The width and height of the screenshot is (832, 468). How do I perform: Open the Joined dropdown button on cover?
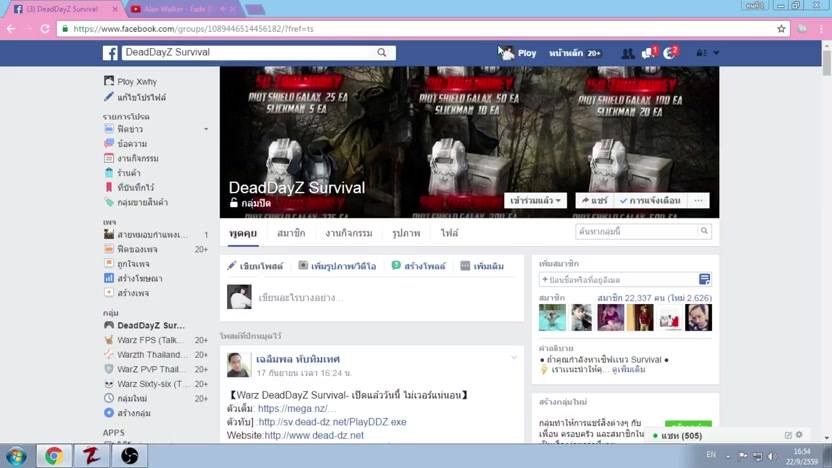pyautogui.click(x=535, y=201)
